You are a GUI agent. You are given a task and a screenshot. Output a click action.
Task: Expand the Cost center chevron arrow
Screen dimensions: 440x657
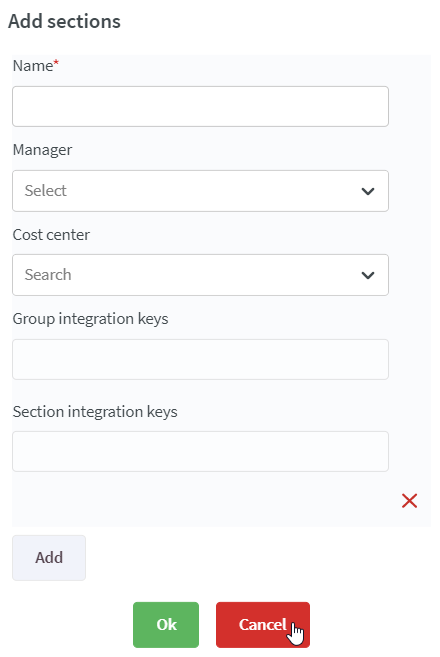pyautogui.click(x=368, y=275)
